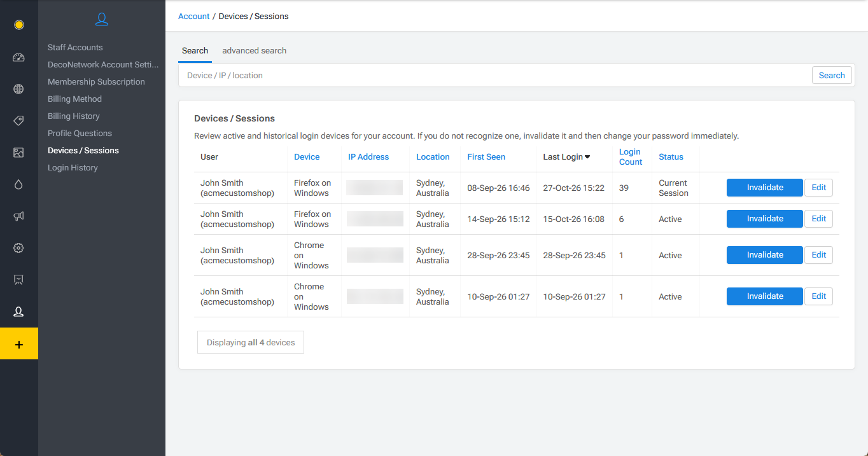
Task: Click the '27-Oct-26 15:22' last login cell
Action: point(573,188)
